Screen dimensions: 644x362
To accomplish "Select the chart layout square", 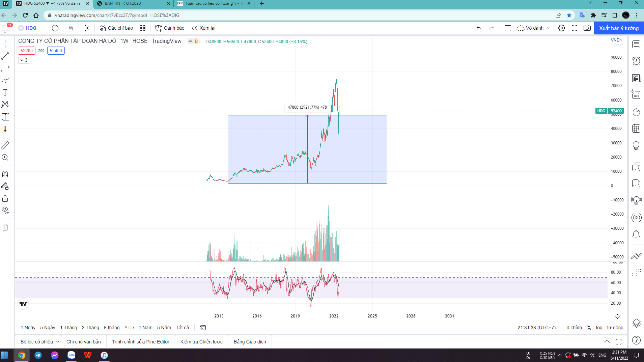I will pos(508,28).
